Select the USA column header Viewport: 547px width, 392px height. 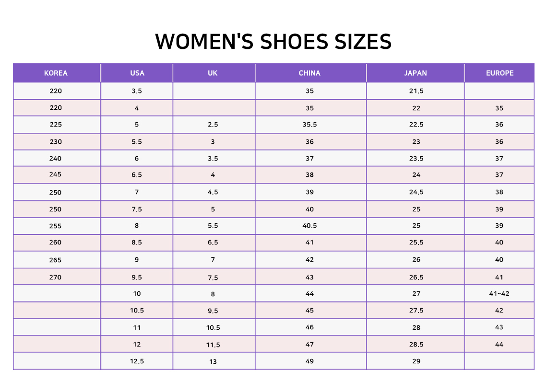point(137,73)
